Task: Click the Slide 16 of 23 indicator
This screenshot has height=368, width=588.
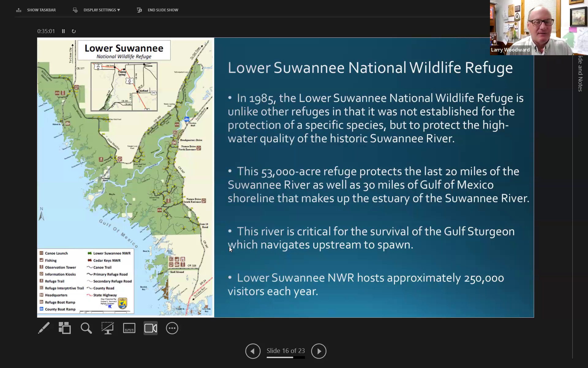Action: pos(286,351)
